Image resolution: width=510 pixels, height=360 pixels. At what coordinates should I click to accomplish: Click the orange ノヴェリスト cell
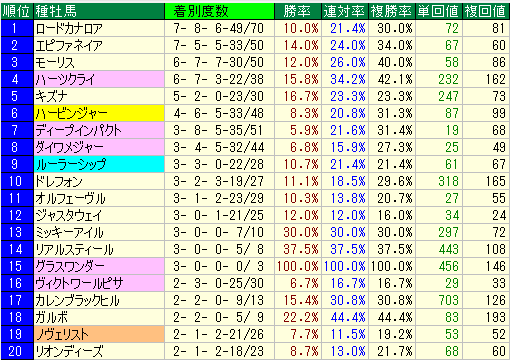coord(99,334)
